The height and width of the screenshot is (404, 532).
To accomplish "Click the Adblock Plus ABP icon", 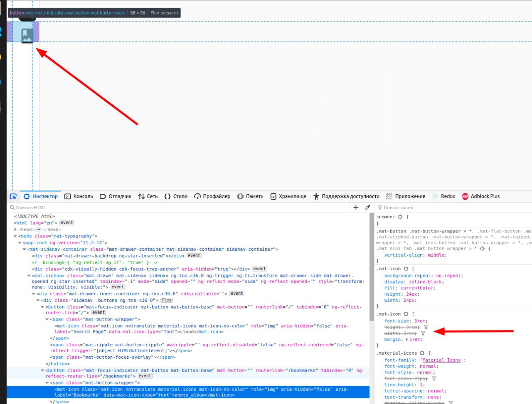I will pos(465,196).
